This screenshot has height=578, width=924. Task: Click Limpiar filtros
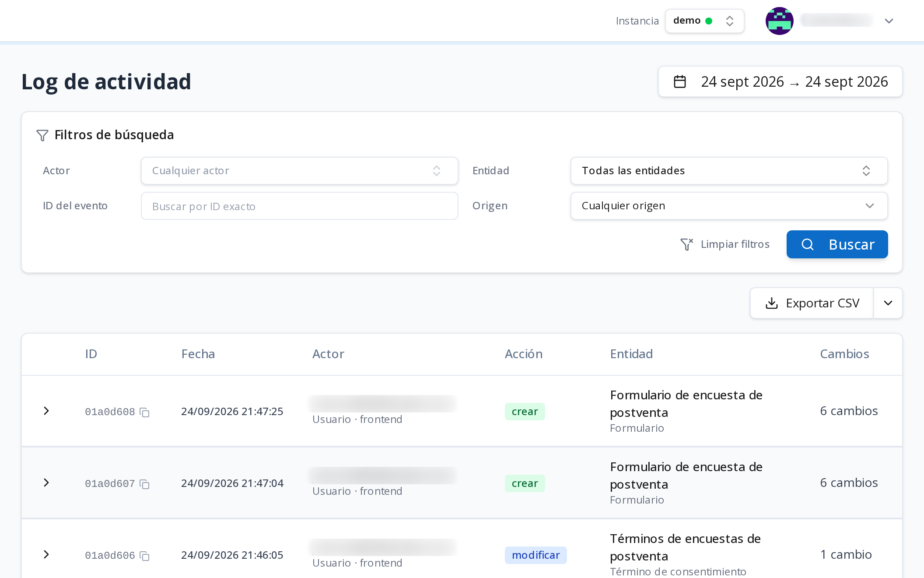pos(725,244)
